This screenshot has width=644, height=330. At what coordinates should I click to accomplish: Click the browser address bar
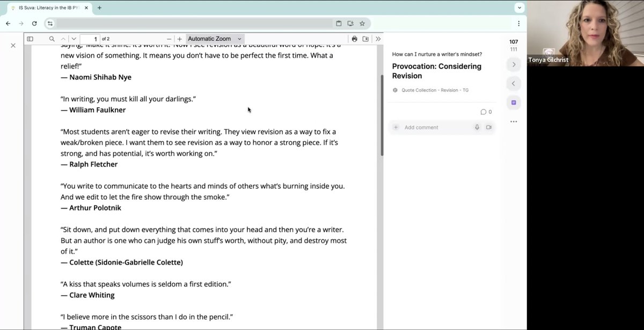click(193, 23)
